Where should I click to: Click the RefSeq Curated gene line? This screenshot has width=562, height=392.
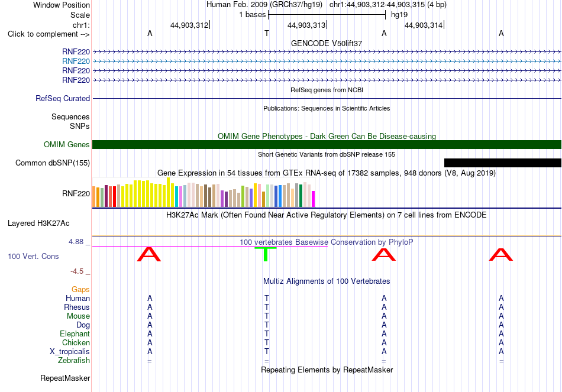coord(327,99)
